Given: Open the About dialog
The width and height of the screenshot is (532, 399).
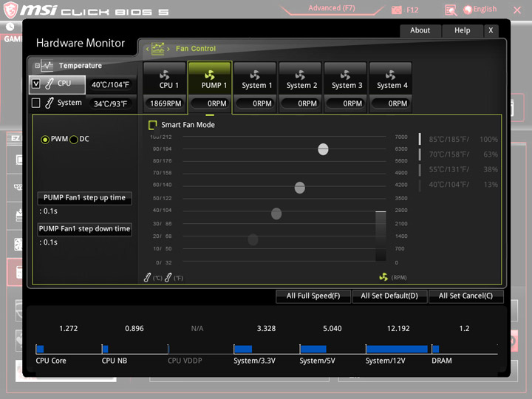Looking at the screenshot, I should coord(420,30).
